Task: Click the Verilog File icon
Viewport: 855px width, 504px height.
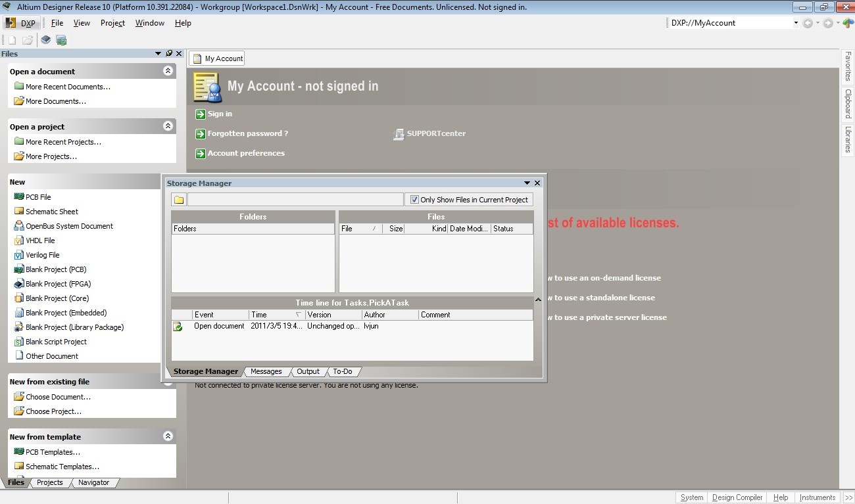Action: tap(19, 254)
